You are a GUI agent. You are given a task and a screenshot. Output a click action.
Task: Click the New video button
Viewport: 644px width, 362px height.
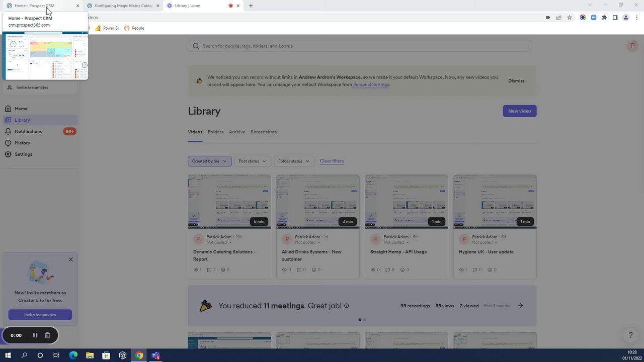pos(519,111)
